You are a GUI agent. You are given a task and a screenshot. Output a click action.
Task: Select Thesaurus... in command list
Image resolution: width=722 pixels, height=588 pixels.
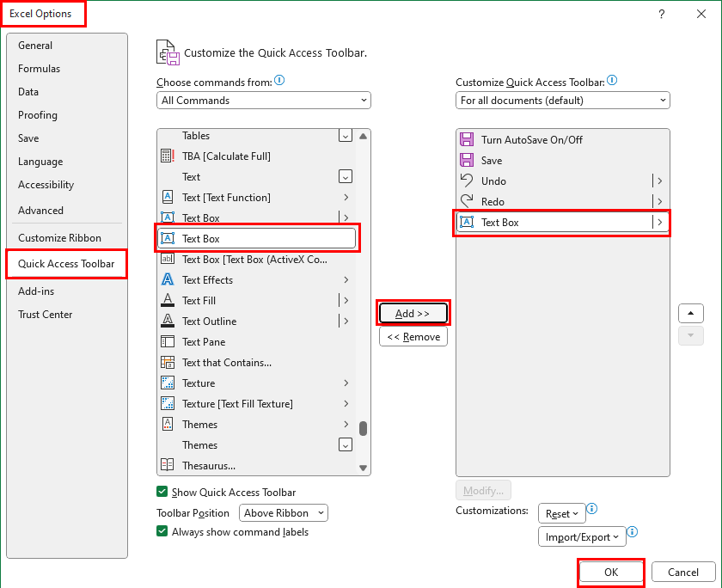click(x=256, y=465)
